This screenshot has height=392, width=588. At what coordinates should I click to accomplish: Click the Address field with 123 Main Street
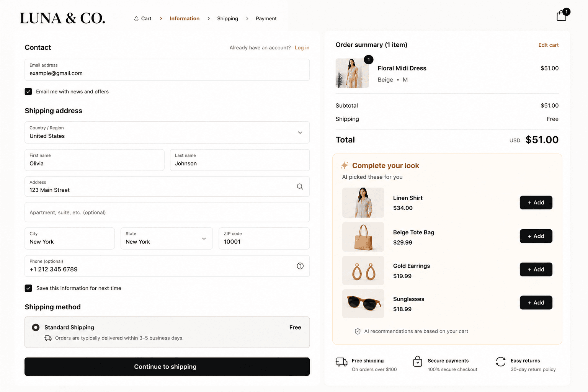click(167, 186)
